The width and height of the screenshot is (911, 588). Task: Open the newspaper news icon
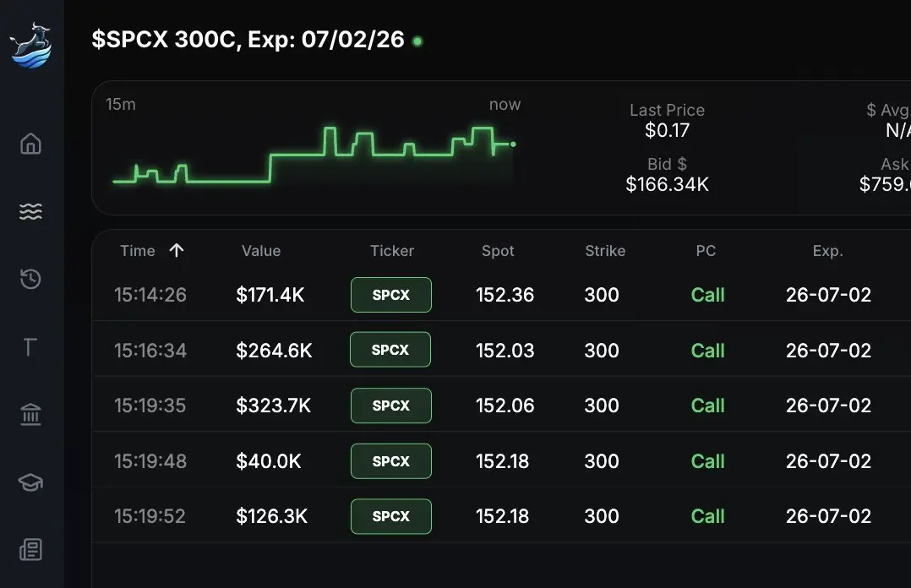tap(30, 550)
